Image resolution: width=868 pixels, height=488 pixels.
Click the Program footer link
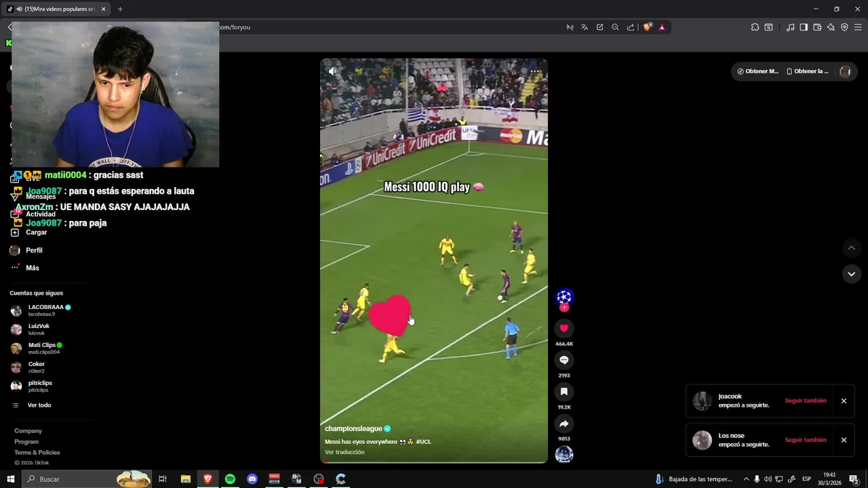point(26,442)
